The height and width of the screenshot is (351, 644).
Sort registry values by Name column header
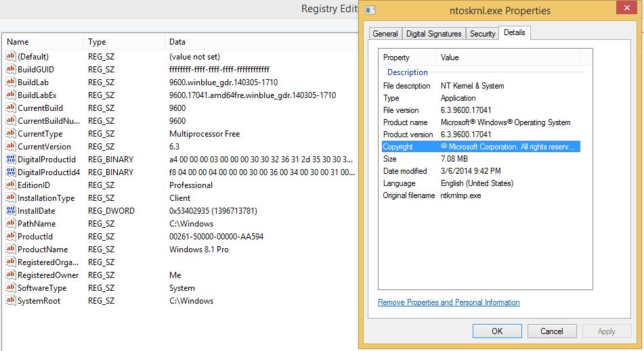tap(43, 42)
